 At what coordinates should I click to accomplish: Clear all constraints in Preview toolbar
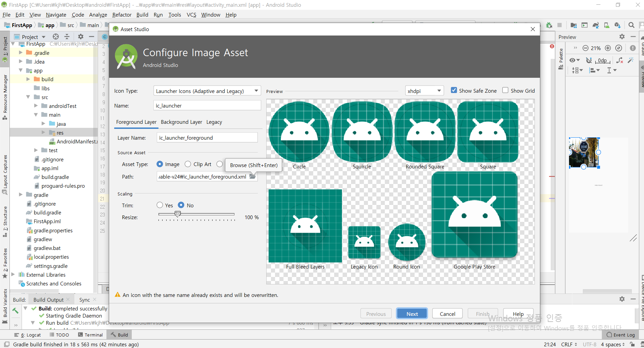620,60
